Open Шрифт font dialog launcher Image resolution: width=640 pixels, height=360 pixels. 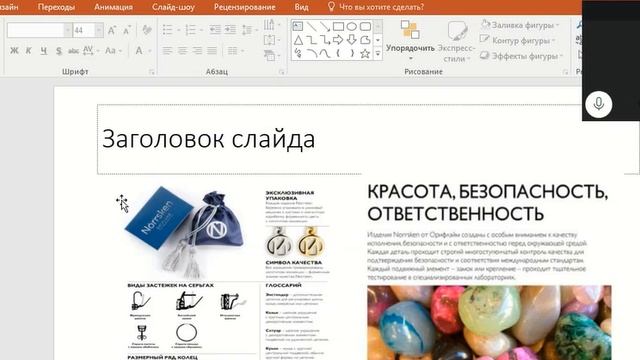click(x=152, y=72)
